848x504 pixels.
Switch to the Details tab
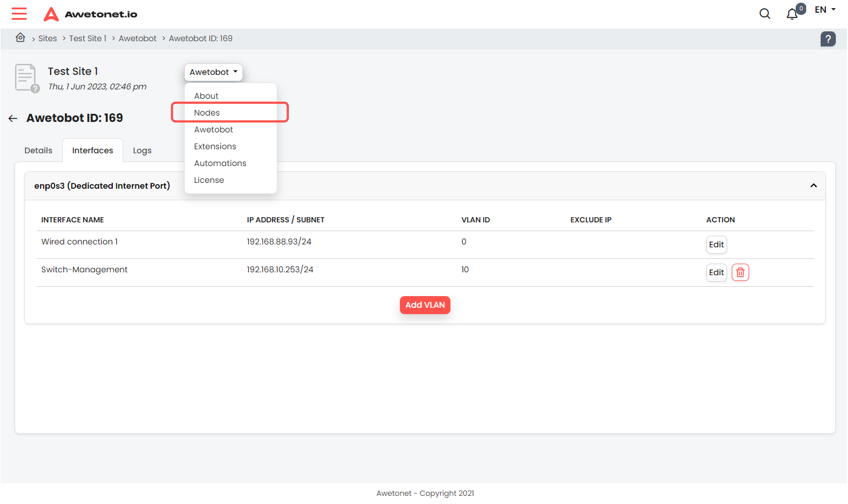[x=38, y=150]
